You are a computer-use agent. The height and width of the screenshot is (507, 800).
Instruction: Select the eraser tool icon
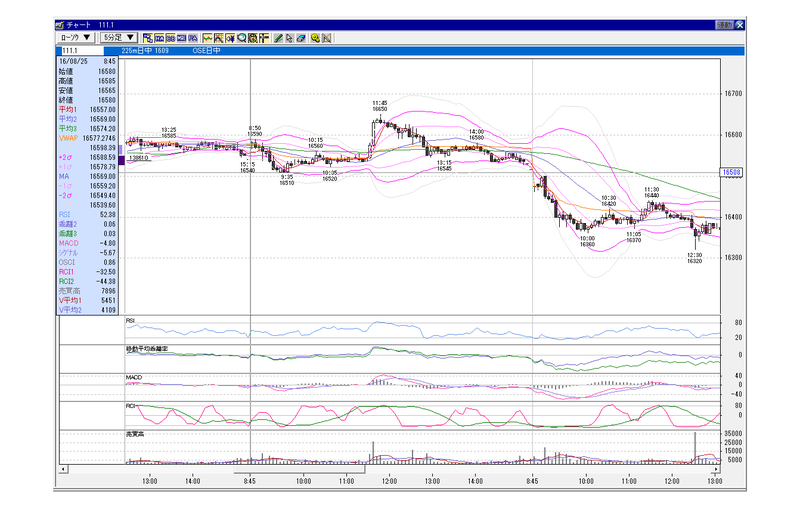[x=301, y=38]
